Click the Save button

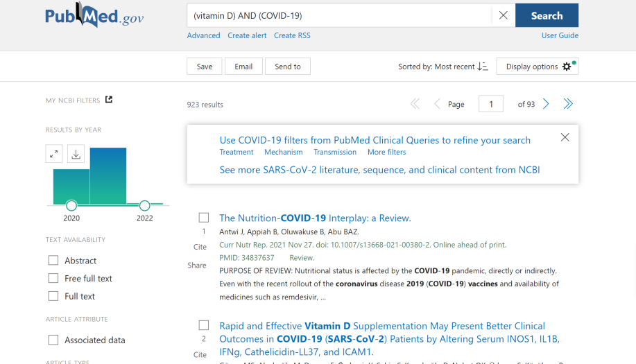pyautogui.click(x=204, y=67)
